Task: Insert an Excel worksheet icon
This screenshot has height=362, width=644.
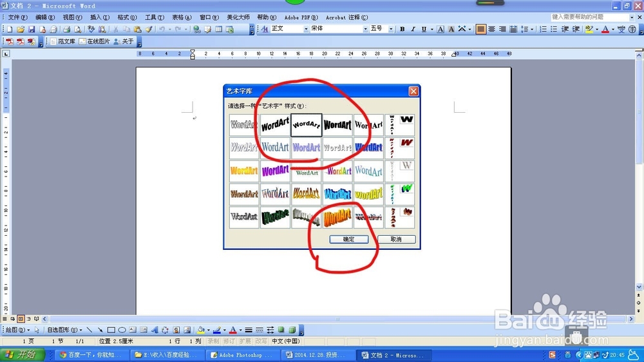Action: pyautogui.click(x=230, y=29)
